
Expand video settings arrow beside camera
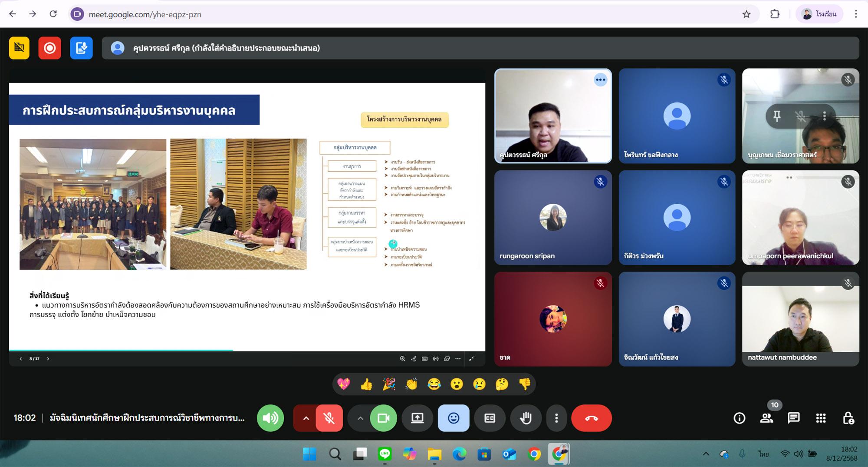360,418
